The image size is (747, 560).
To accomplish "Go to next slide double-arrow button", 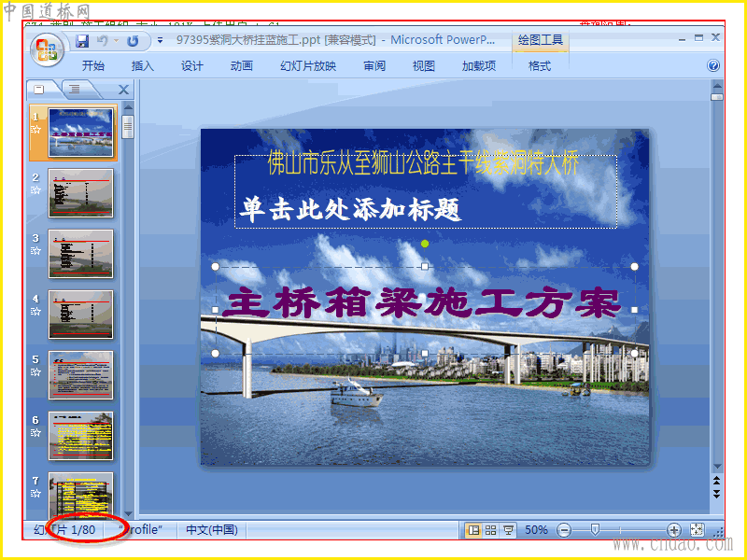I will click(x=716, y=494).
